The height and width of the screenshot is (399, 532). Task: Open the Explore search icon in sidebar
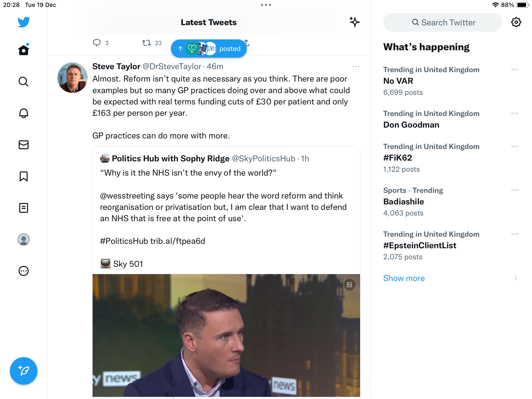tap(24, 82)
